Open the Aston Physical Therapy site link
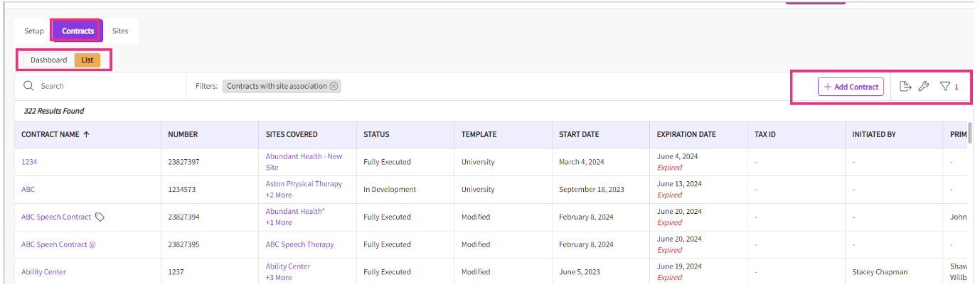Screen dimensions: 980x287 pos(304,184)
